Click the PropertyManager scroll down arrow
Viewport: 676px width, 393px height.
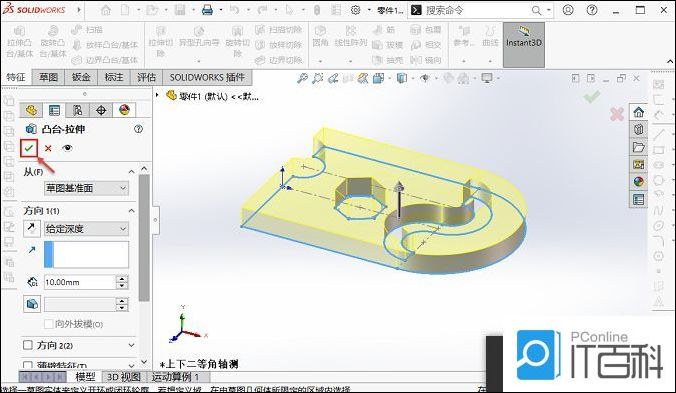coord(144,362)
